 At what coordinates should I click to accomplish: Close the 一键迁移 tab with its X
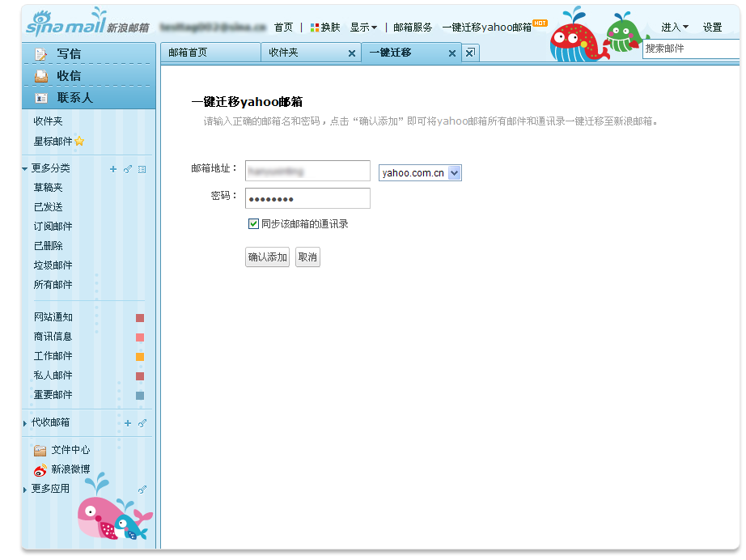point(452,53)
